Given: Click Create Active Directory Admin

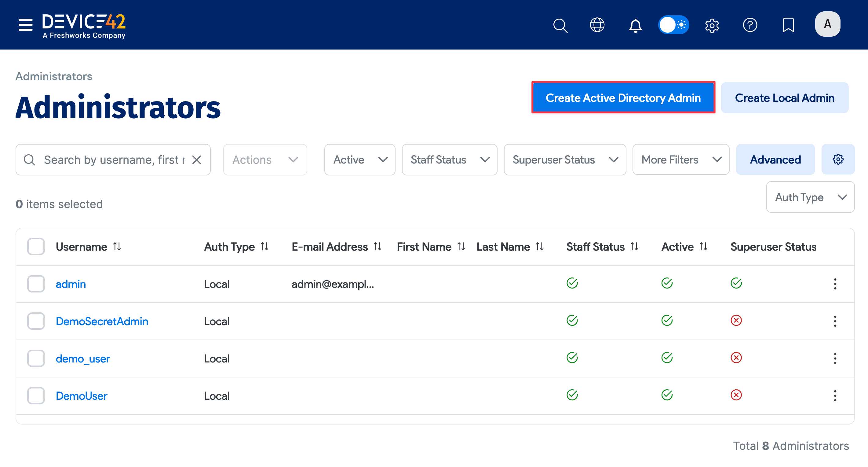Looking at the screenshot, I should point(623,97).
